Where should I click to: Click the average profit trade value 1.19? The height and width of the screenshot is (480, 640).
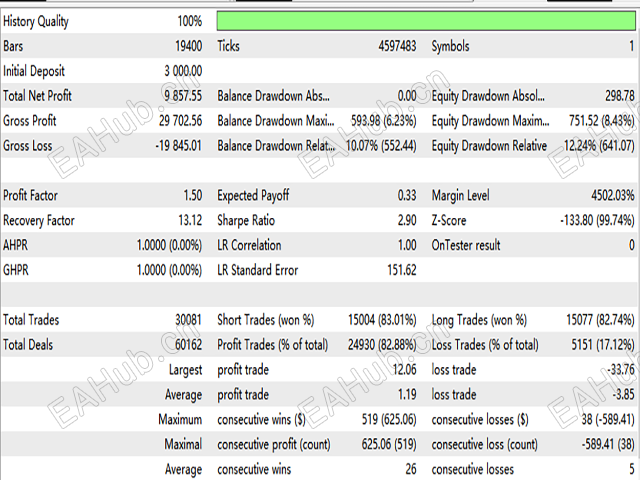[407, 395]
